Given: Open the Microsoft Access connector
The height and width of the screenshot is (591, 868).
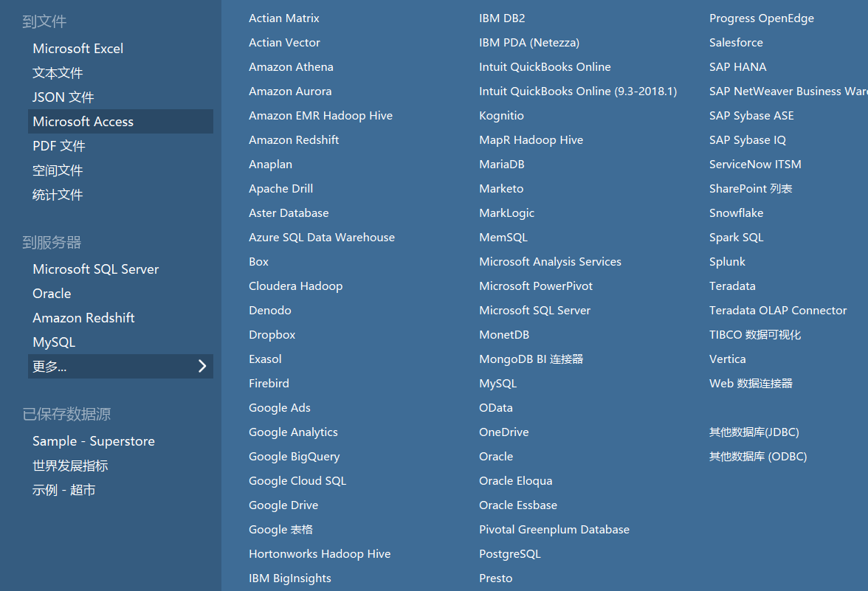Looking at the screenshot, I should pyautogui.click(x=121, y=122).
